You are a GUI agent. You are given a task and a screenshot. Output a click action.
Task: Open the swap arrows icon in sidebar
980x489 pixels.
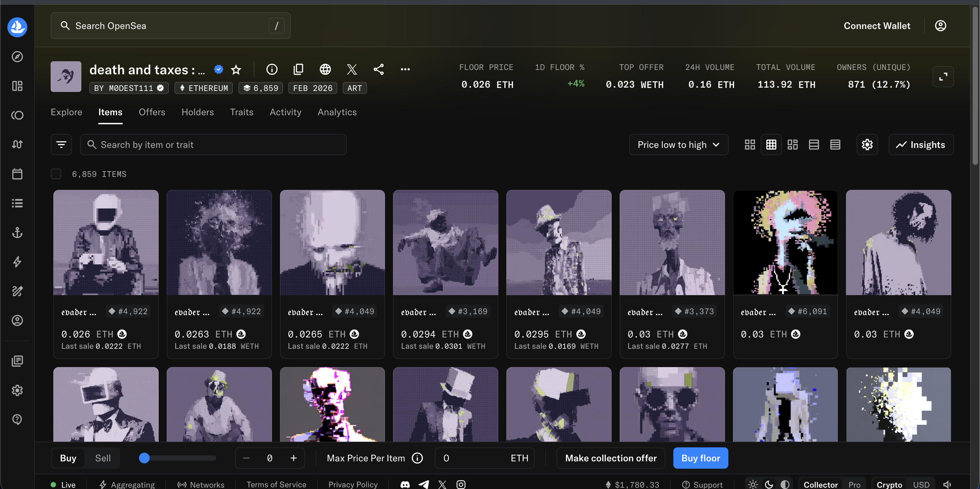click(17, 145)
